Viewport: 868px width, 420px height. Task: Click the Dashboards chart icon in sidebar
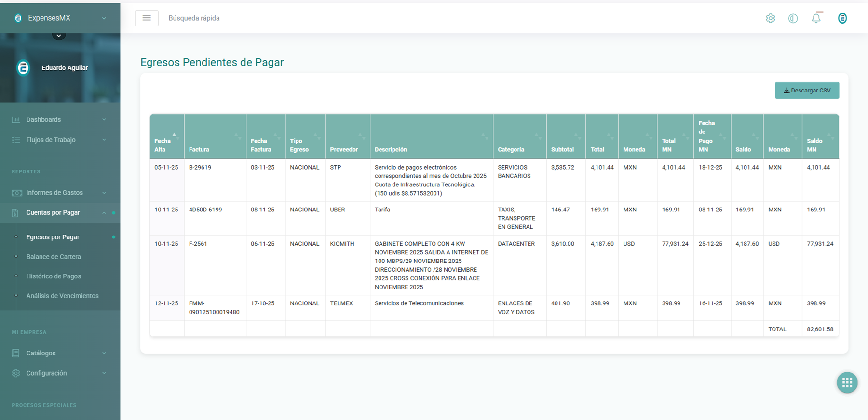click(16, 119)
